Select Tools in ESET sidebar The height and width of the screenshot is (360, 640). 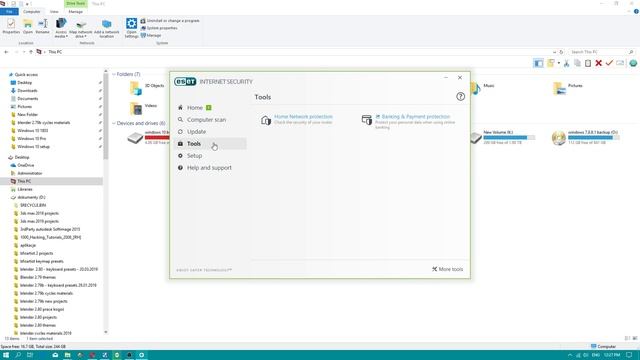[211, 144]
